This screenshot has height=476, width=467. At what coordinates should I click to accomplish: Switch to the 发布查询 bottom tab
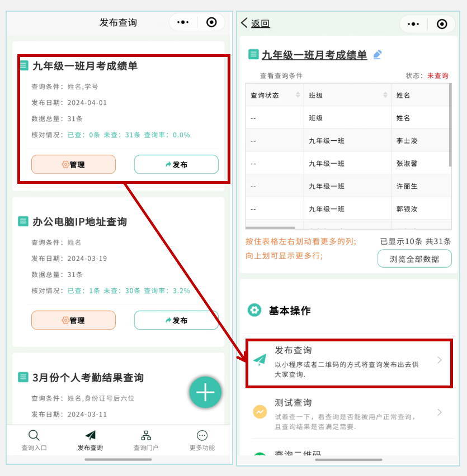pos(90,440)
